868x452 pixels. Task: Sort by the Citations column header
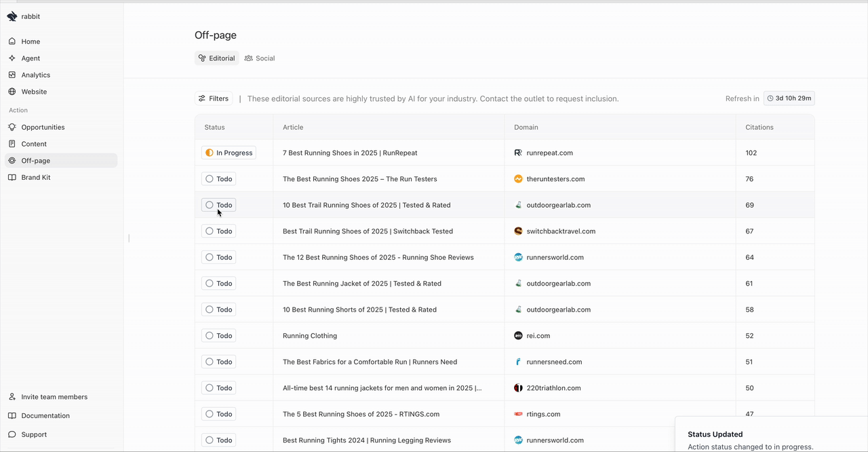click(759, 127)
